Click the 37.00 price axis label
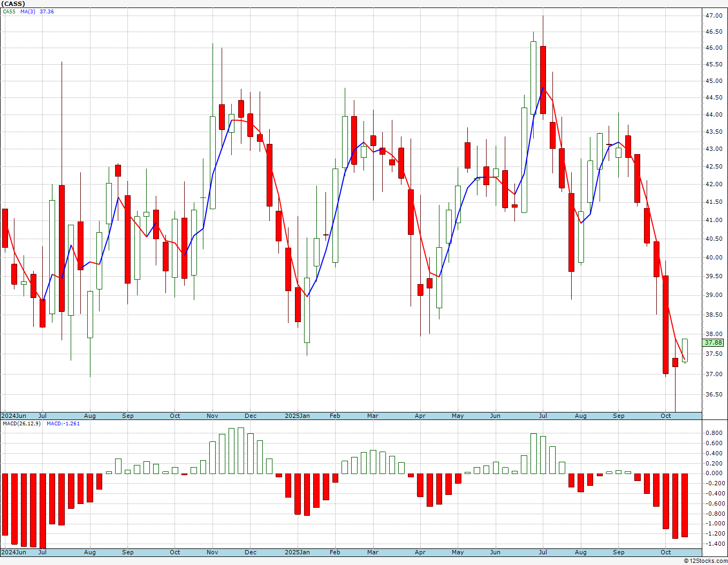 (x=714, y=374)
